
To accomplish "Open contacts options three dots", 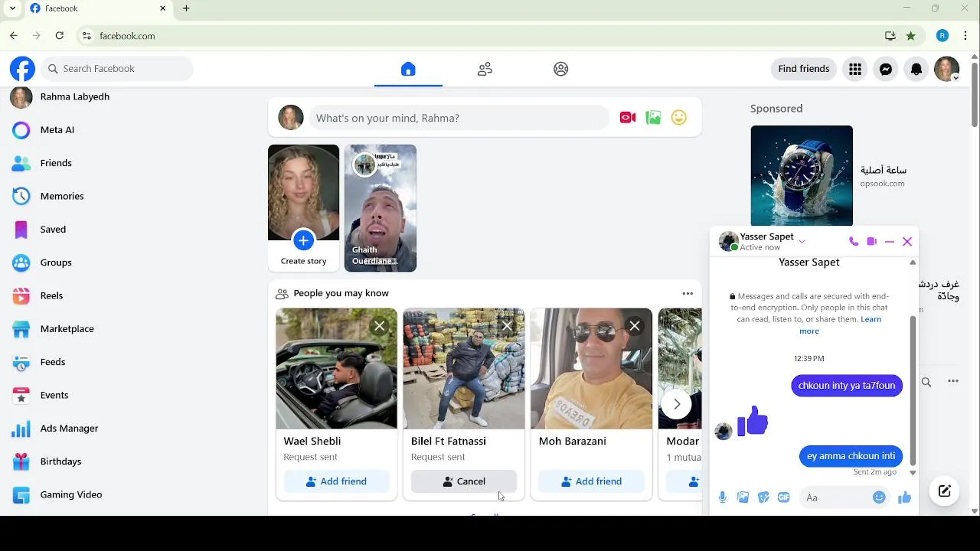I will pyautogui.click(x=953, y=381).
